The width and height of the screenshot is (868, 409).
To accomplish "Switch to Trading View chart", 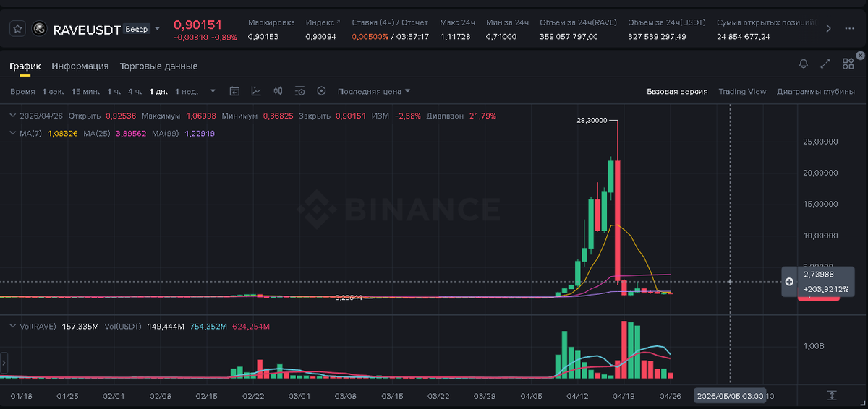I will tap(742, 92).
